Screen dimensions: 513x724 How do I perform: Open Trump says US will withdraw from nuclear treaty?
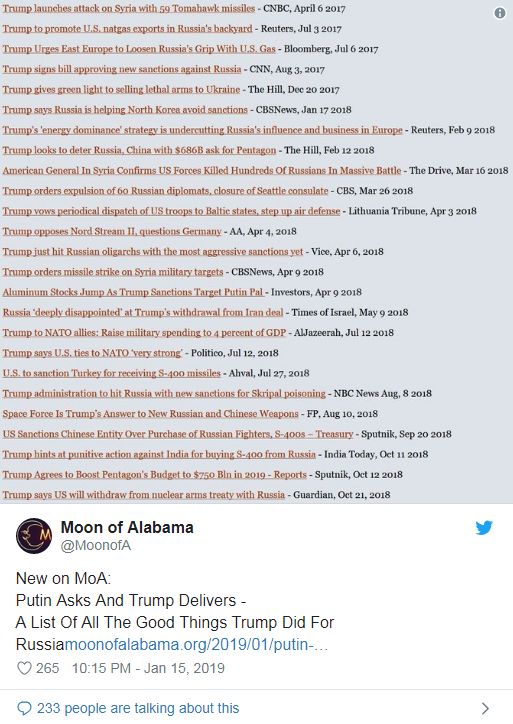pos(144,495)
